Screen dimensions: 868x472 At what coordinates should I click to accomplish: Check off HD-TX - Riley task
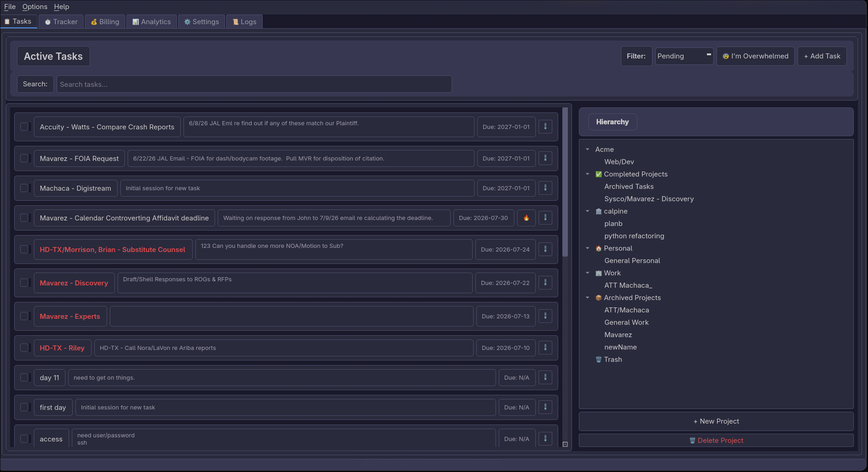coord(24,347)
